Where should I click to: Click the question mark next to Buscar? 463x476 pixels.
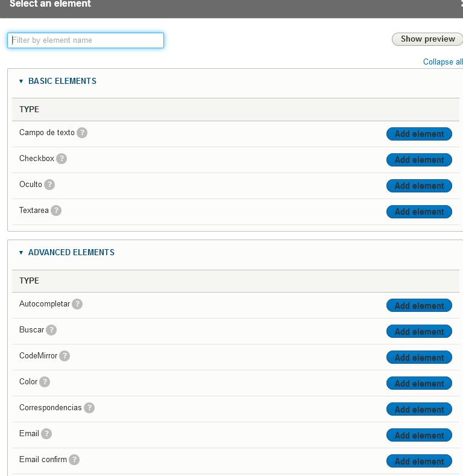tap(51, 330)
